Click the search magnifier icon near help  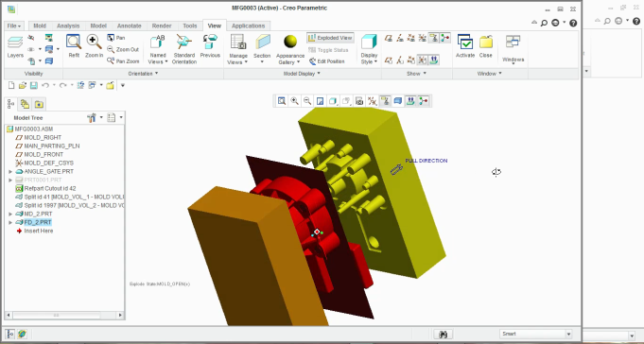pos(544,23)
